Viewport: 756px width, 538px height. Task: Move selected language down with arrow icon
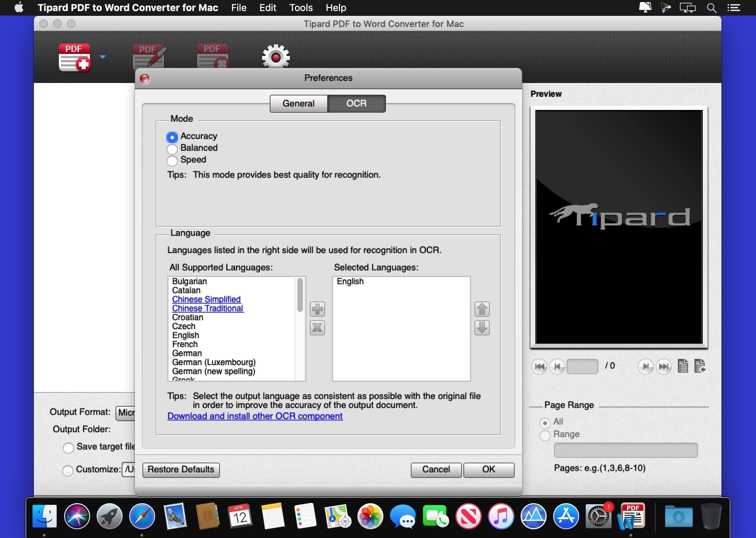point(482,328)
